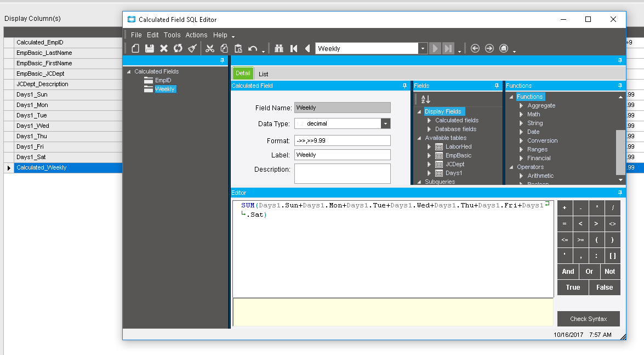Insert the And operator
Image resolution: width=644 pixels, height=355 pixels.
coord(568,272)
